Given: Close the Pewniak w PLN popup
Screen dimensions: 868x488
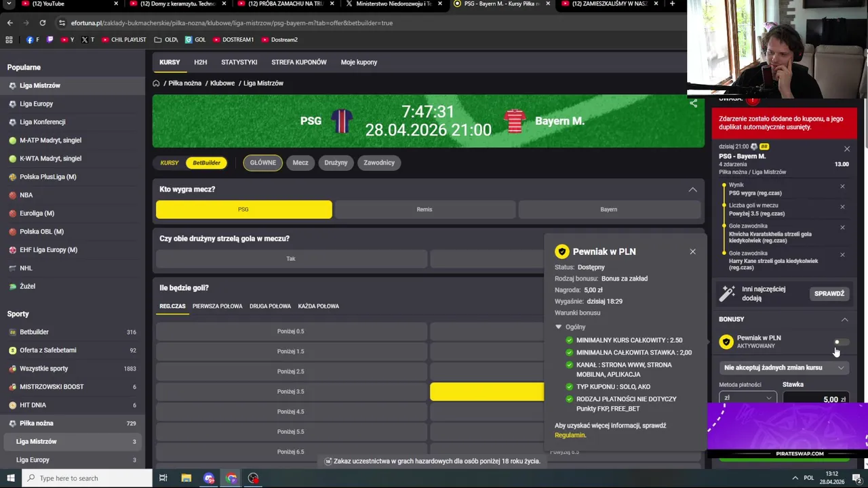Looking at the screenshot, I should point(692,251).
